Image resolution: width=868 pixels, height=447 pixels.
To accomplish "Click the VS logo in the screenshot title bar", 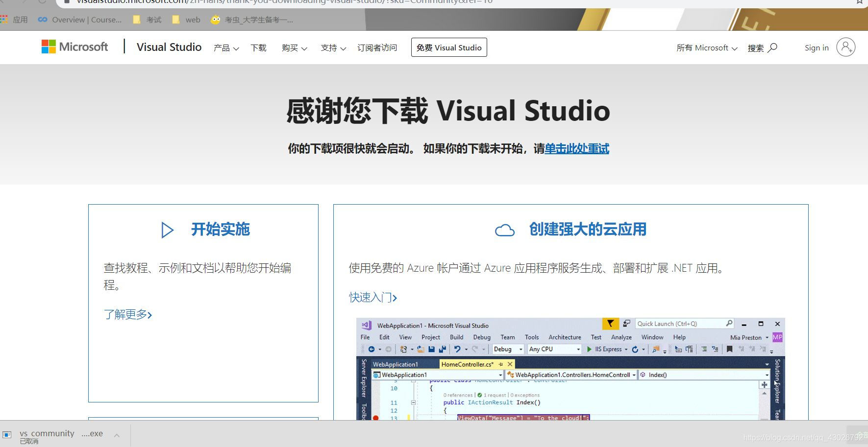I will [367, 325].
